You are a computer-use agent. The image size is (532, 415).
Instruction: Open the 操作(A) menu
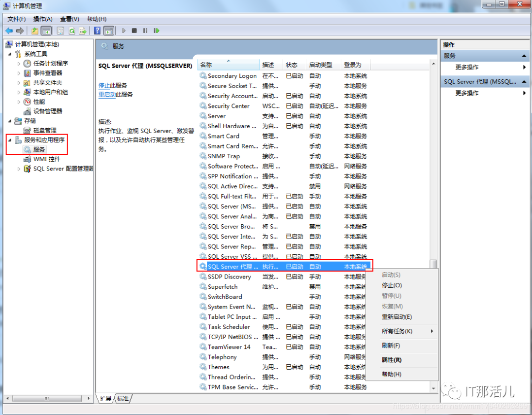[x=43, y=19]
